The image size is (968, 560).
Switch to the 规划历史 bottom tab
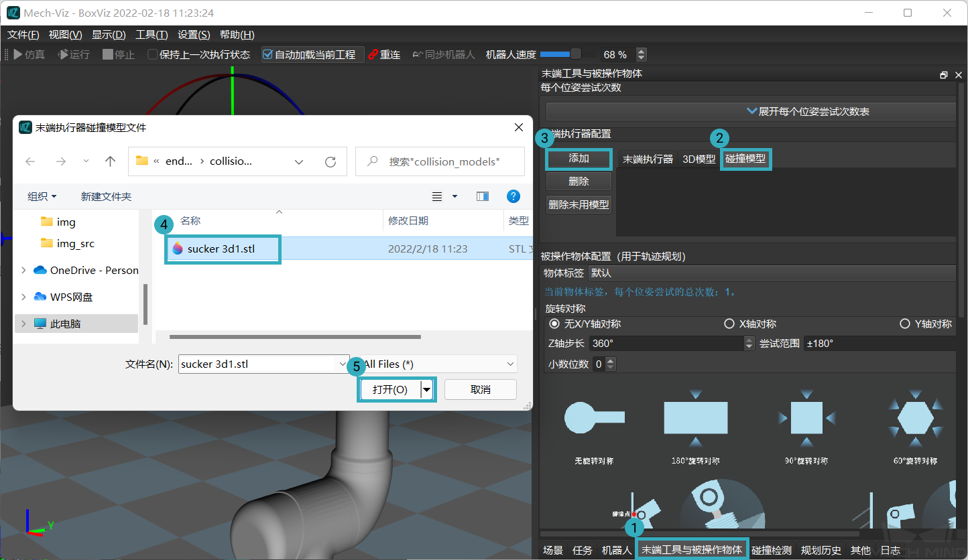(821, 550)
